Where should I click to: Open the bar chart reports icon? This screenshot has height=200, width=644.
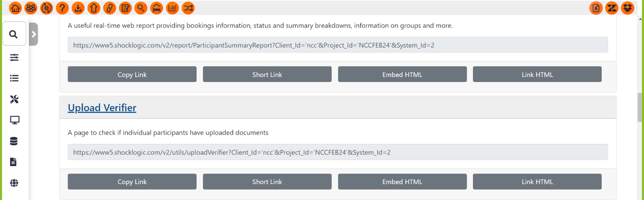click(172, 8)
